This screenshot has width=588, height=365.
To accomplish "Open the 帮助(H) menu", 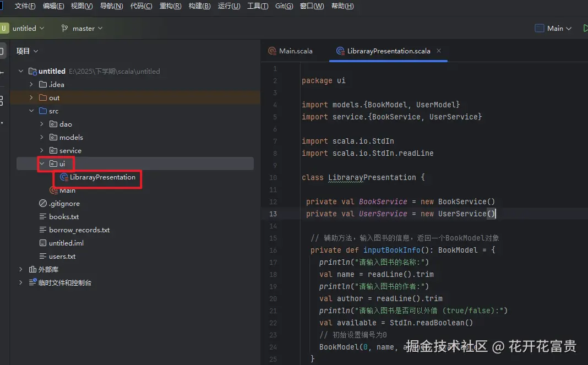I will click(x=342, y=6).
